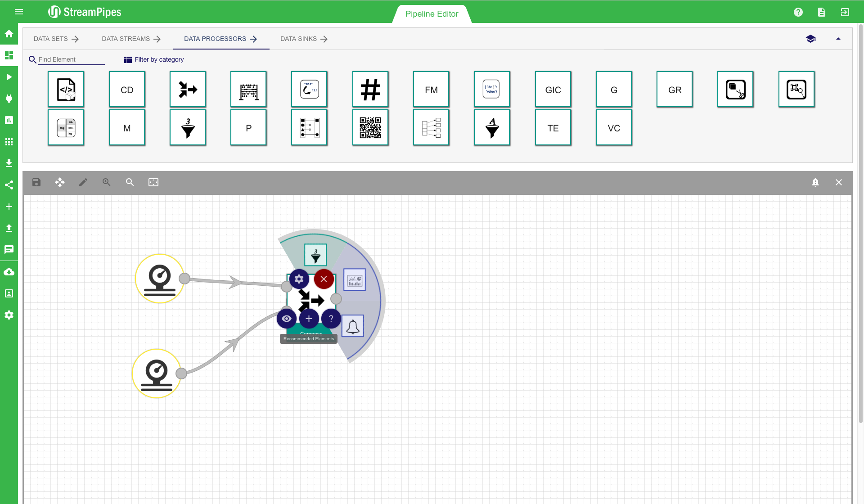Click the hash (#) processor icon
This screenshot has width=864, height=504.
370,90
